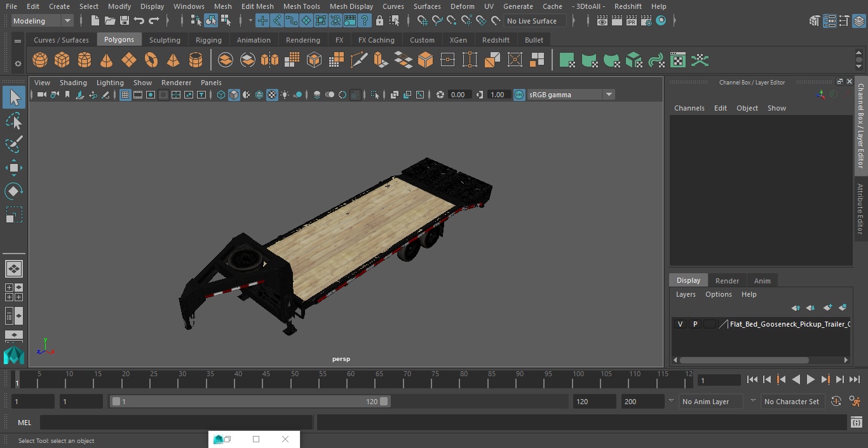Click the Open Scene folder icon
Viewport: 868px width, 448px height.
point(110,21)
